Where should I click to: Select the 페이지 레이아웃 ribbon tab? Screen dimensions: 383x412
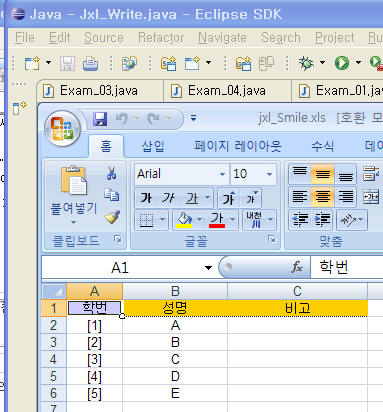(238, 146)
